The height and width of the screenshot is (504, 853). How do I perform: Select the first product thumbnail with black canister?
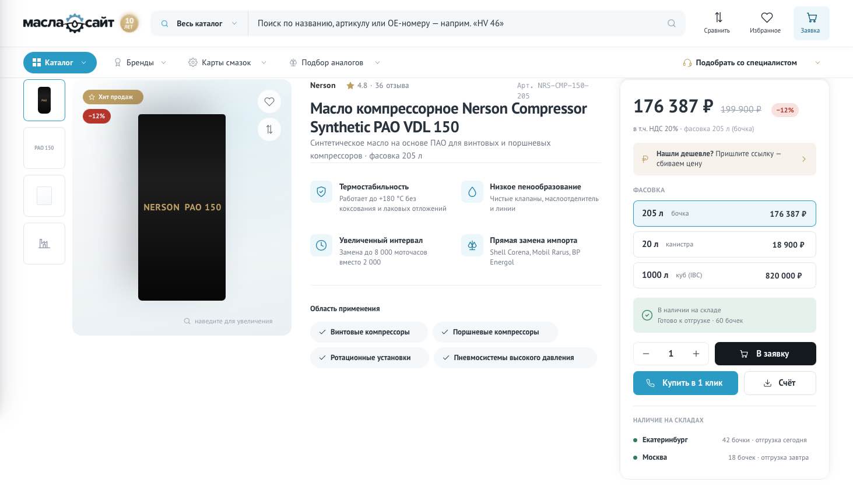(44, 100)
